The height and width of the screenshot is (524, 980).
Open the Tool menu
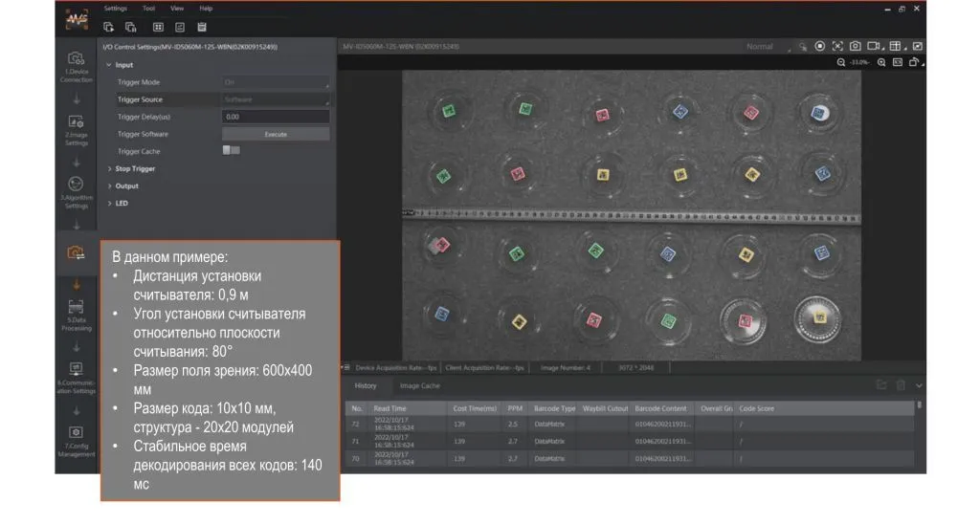pyautogui.click(x=148, y=8)
